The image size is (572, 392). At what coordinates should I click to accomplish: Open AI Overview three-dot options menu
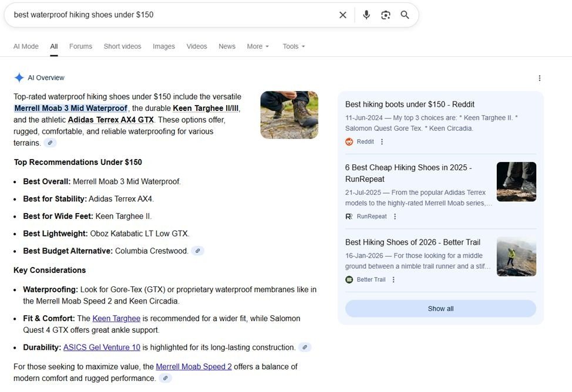(540, 78)
